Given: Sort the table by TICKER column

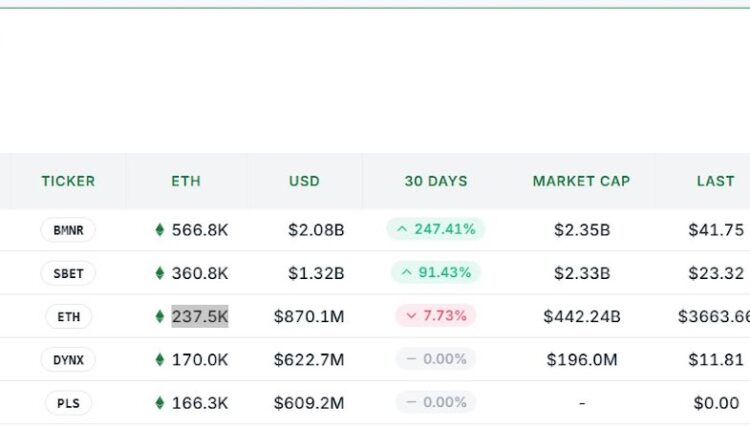Looking at the screenshot, I should click(x=68, y=181).
